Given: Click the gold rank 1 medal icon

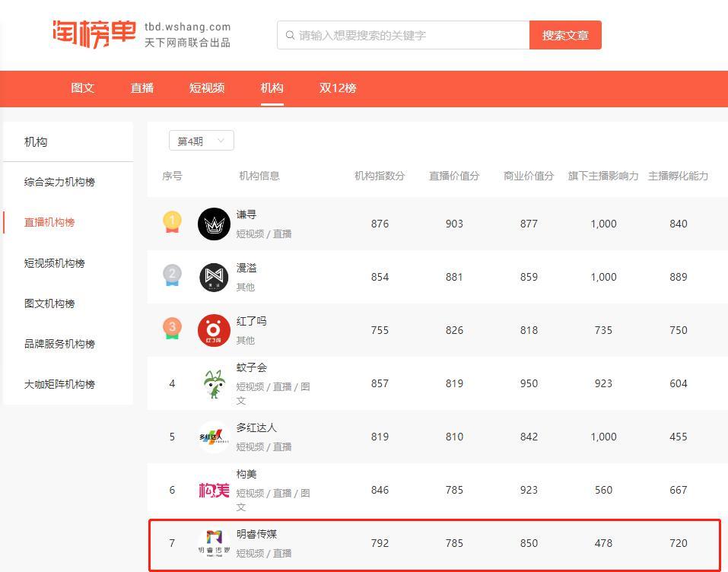Looking at the screenshot, I should [172, 222].
